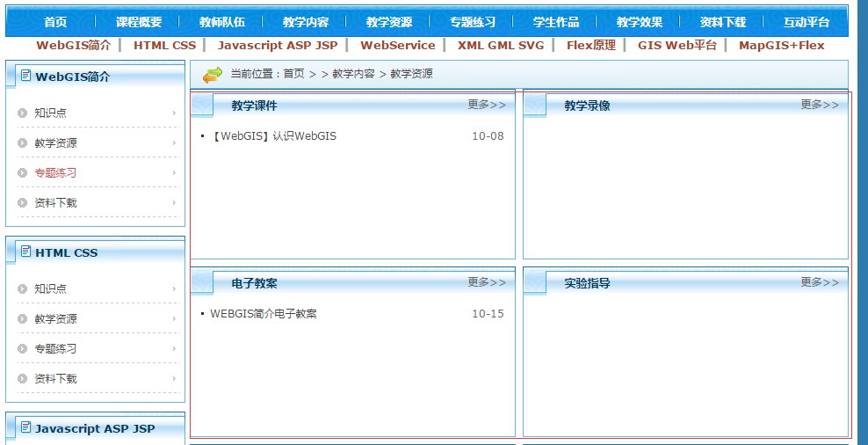Image resolution: width=868 pixels, height=445 pixels.
Task: Click the breadcrumb arrows icon beside 当前位置
Action: [213, 75]
